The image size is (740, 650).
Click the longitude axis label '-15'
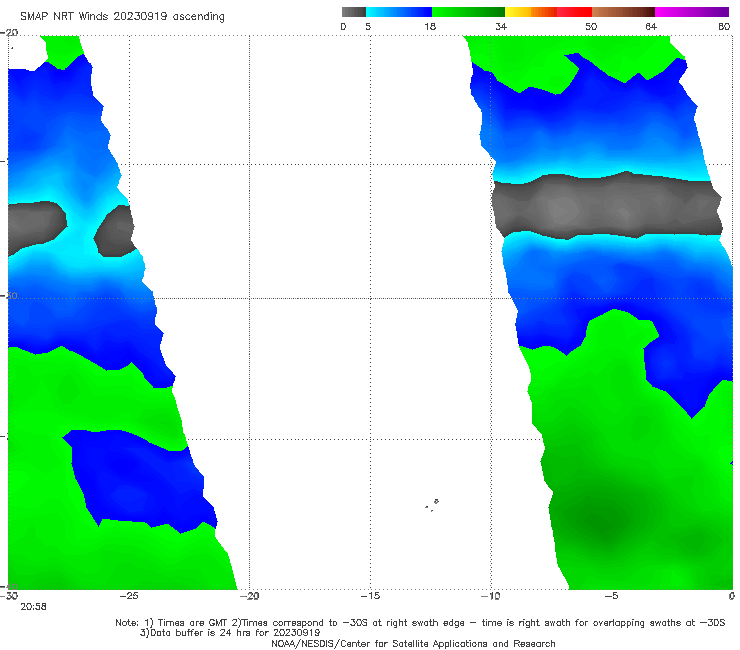(x=370, y=596)
